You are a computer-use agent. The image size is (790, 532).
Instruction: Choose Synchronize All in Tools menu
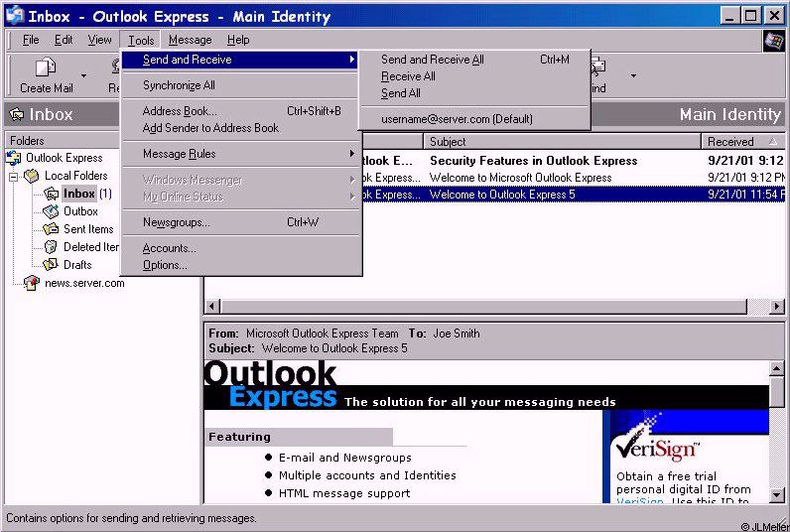tap(241, 85)
